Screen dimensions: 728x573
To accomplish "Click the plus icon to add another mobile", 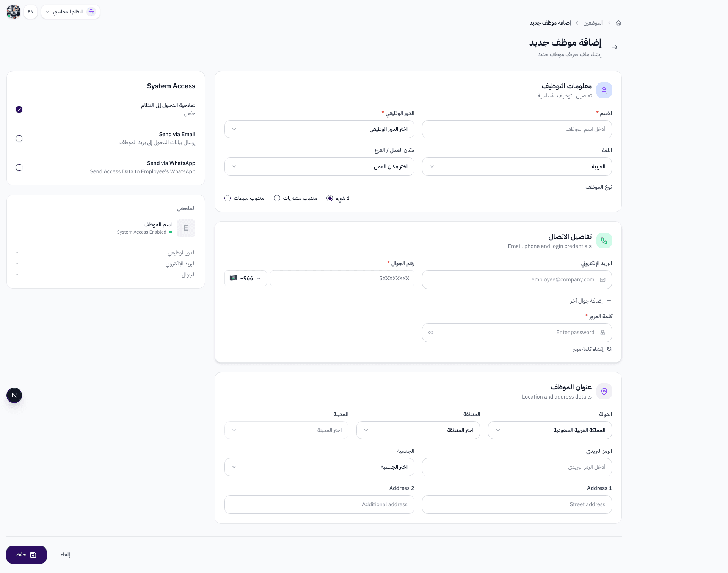I will tap(609, 301).
